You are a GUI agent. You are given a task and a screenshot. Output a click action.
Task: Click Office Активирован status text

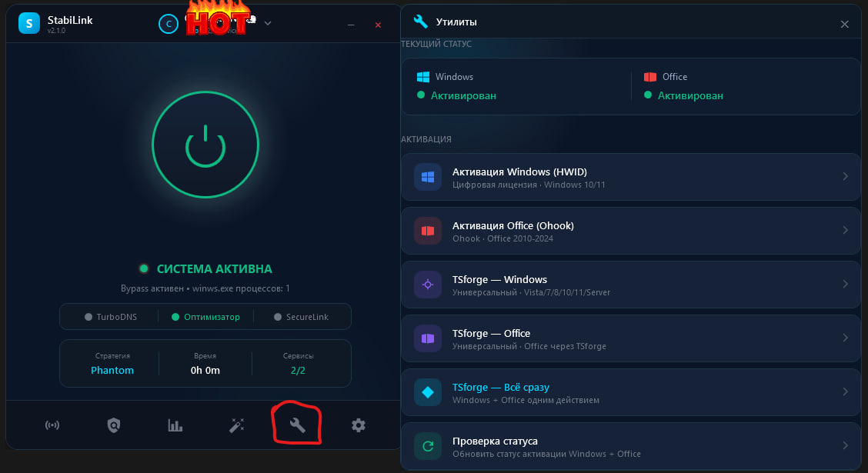pyautogui.click(x=690, y=95)
